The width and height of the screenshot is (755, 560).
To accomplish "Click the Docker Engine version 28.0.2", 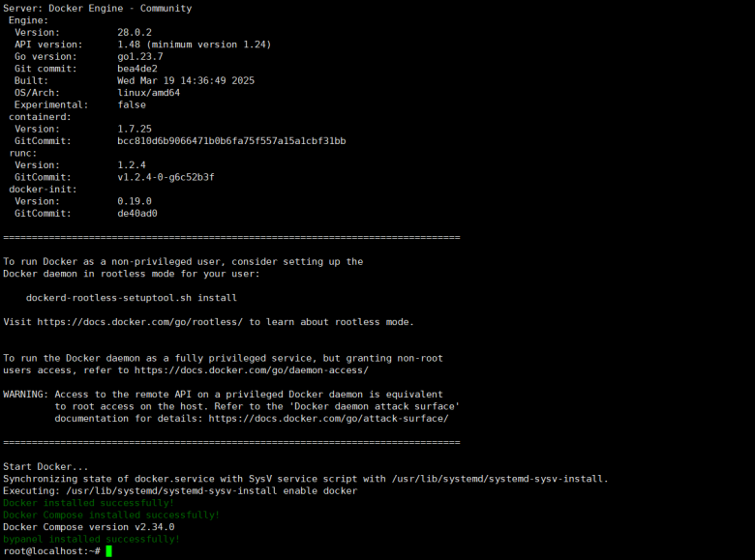I will click(135, 32).
